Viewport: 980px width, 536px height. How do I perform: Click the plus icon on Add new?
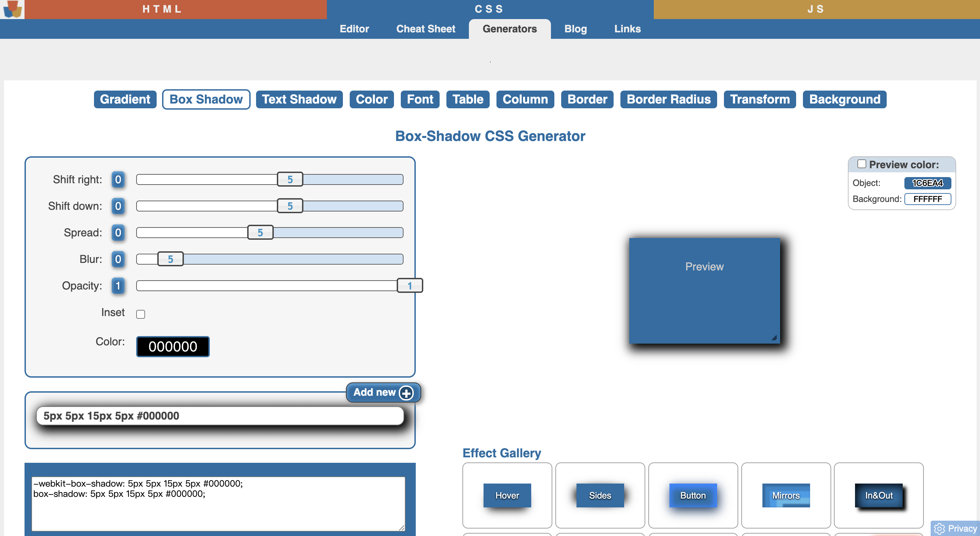[x=406, y=393]
